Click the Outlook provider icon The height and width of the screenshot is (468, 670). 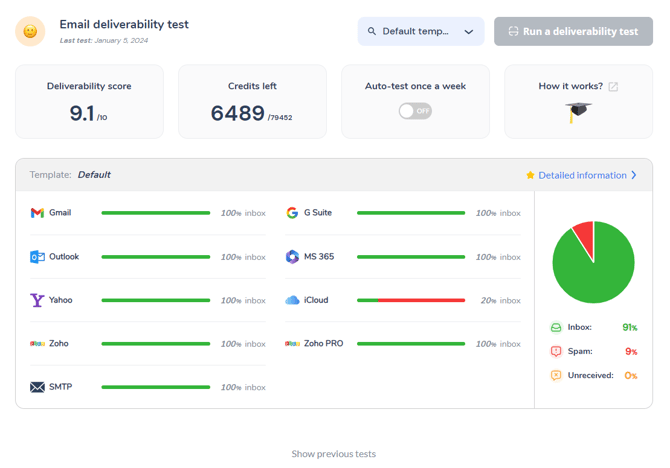click(x=37, y=257)
